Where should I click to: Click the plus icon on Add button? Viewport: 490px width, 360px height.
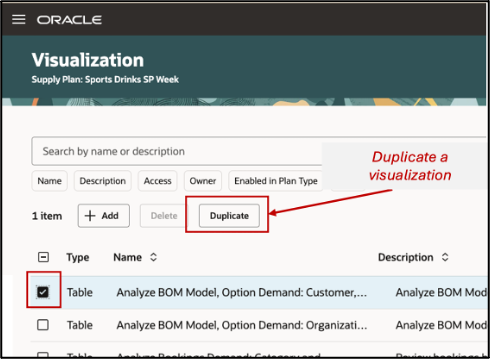pyautogui.click(x=90, y=216)
